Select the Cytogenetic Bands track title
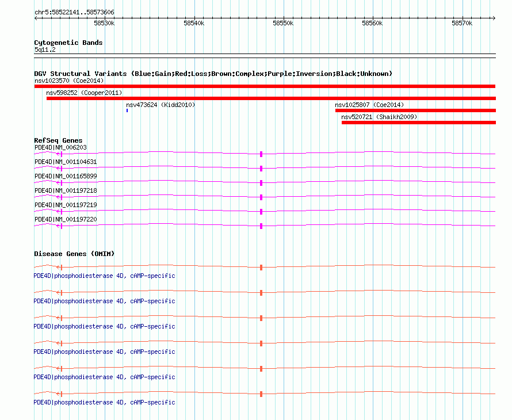This screenshot has height=420, width=512. pyautogui.click(x=68, y=43)
